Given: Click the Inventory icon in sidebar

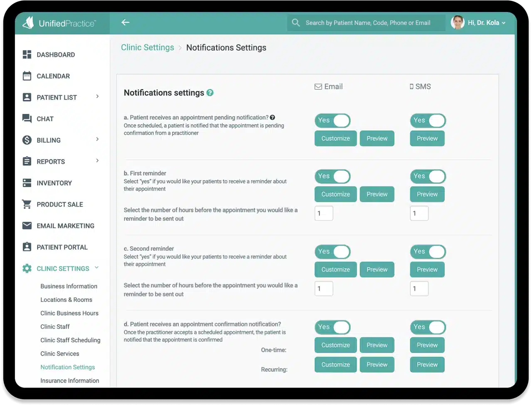Looking at the screenshot, I should click(x=27, y=183).
